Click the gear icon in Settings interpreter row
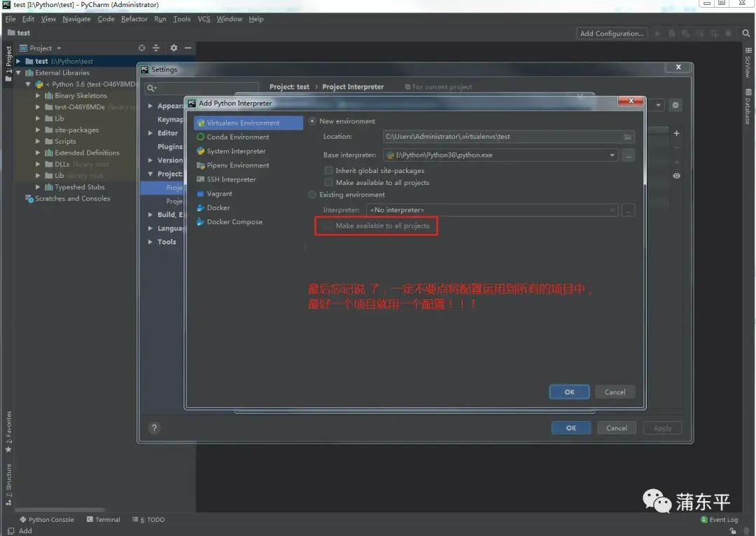Screen dimensions: 756x536 (x=675, y=105)
